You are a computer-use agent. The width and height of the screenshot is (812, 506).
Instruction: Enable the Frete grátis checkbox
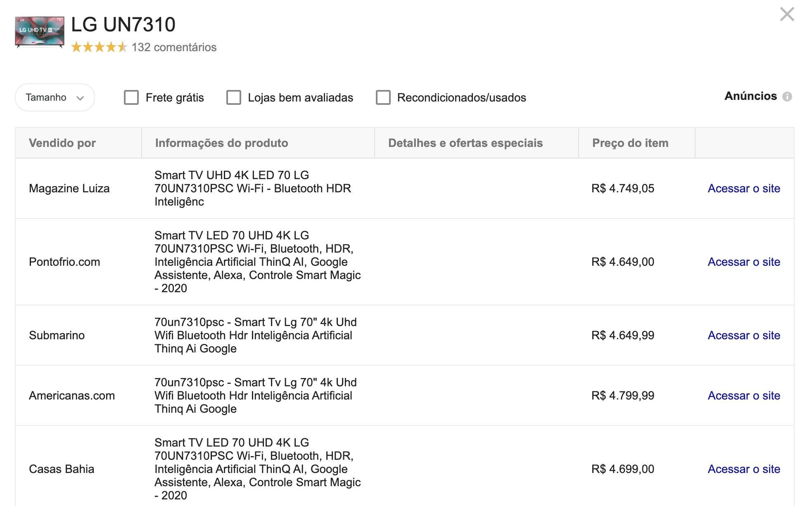pyautogui.click(x=131, y=97)
